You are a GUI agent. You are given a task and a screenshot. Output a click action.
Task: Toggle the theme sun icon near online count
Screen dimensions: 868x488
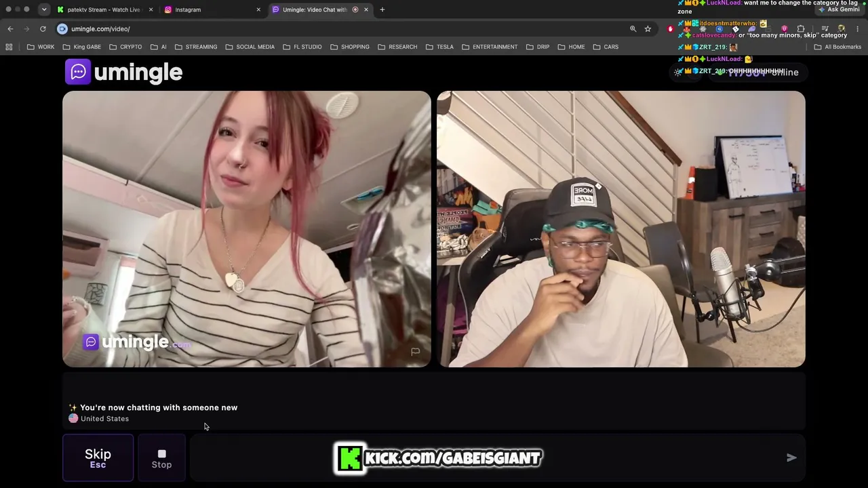678,72
